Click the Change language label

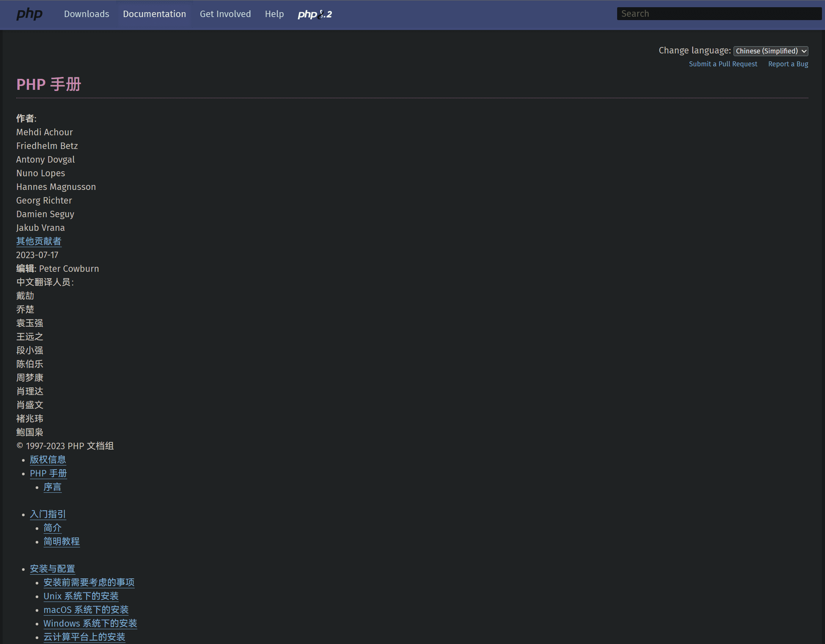tap(695, 51)
